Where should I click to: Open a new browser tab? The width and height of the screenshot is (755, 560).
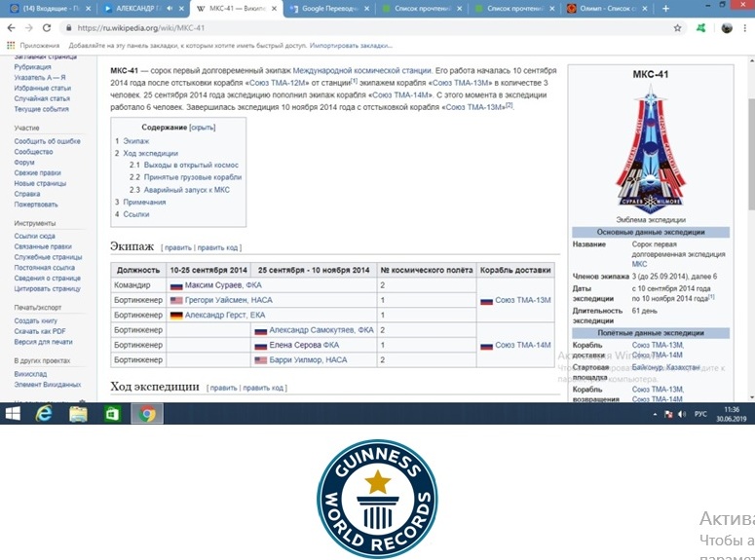click(x=665, y=8)
